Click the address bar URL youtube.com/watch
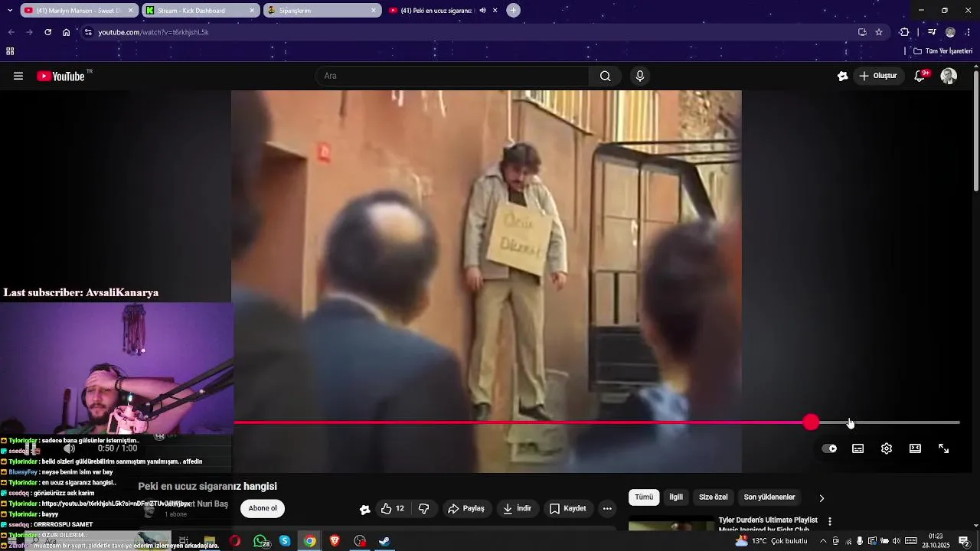Image resolution: width=980 pixels, height=551 pixels. (153, 32)
